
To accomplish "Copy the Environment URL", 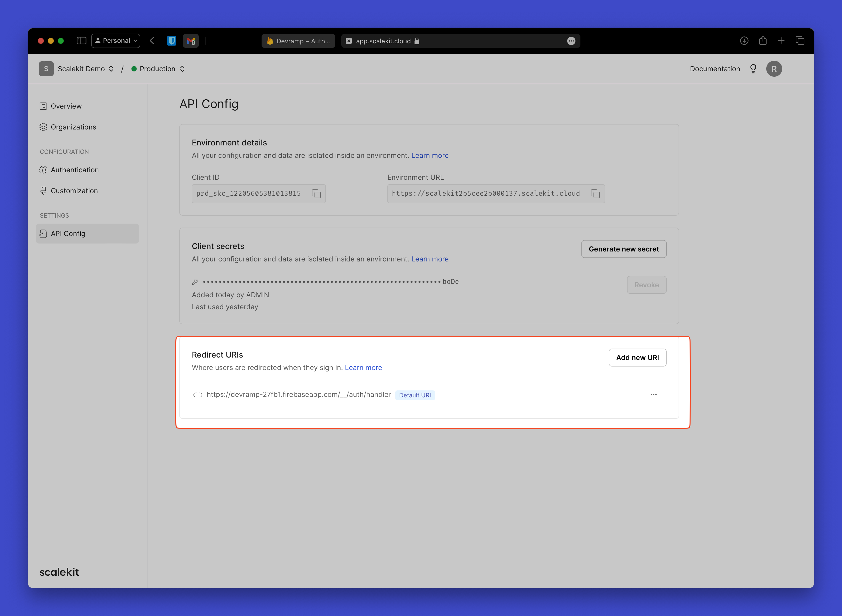I will click(x=596, y=193).
